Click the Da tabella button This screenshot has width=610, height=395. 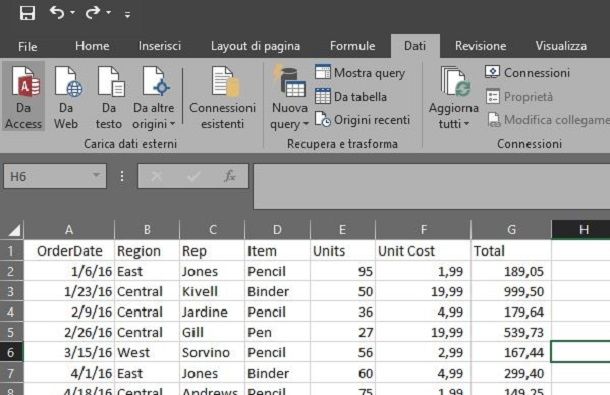click(351, 97)
